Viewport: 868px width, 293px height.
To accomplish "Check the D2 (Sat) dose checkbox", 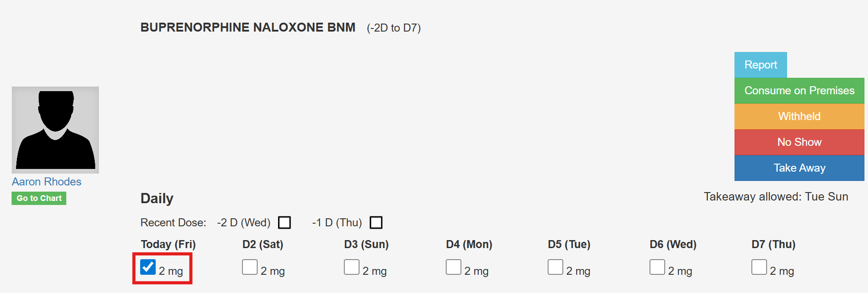I will (x=250, y=267).
